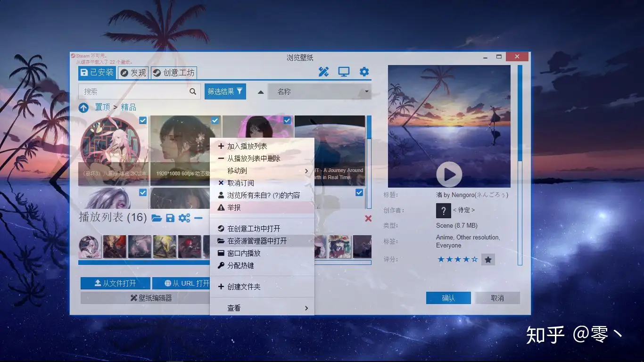The height and width of the screenshot is (362, 644).
Task: Click the playlist save floppy icon
Action: (x=170, y=218)
